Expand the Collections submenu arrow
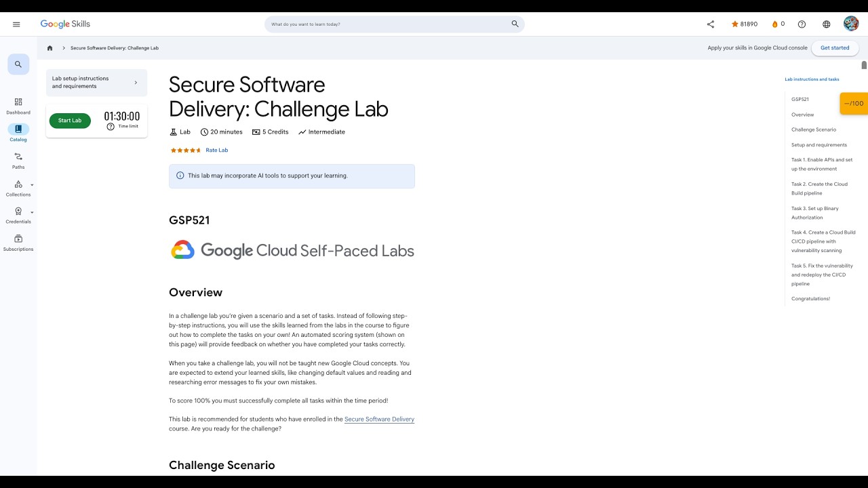The height and width of the screenshot is (488, 868). pyautogui.click(x=32, y=185)
